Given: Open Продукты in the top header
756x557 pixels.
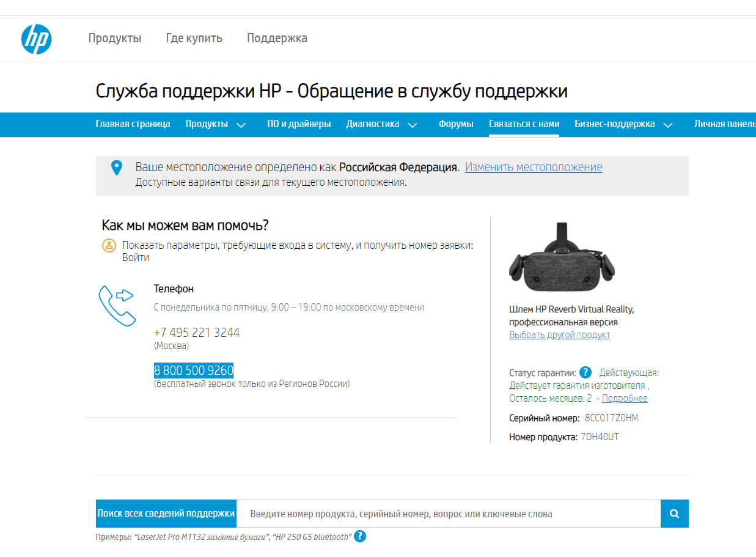Looking at the screenshot, I should point(115,39).
